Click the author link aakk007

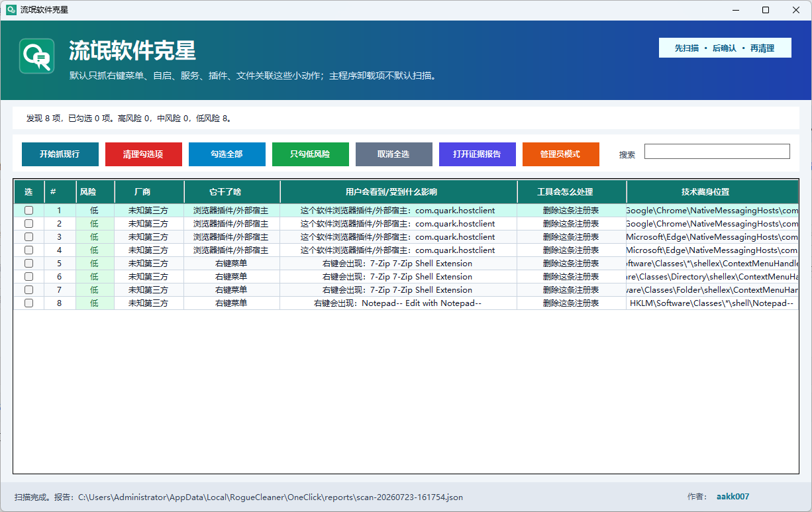pos(733,497)
